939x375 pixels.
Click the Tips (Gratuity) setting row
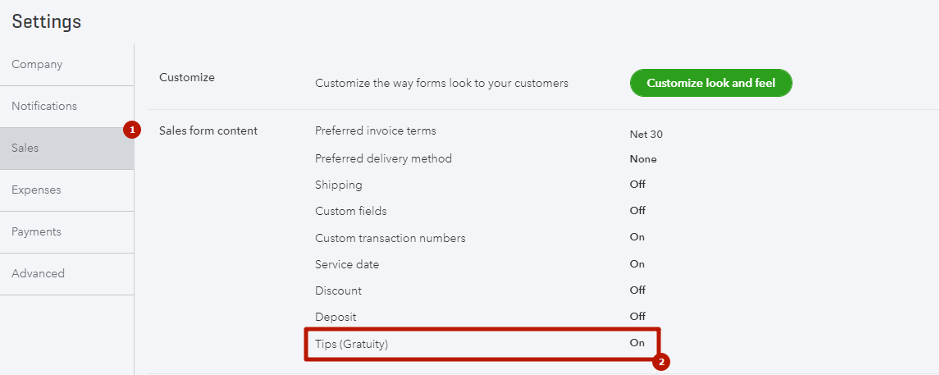tap(482, 344)
